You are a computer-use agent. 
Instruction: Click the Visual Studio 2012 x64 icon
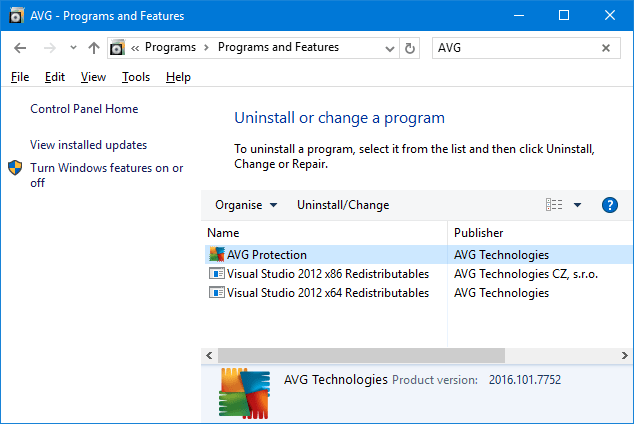coord(216,293)
